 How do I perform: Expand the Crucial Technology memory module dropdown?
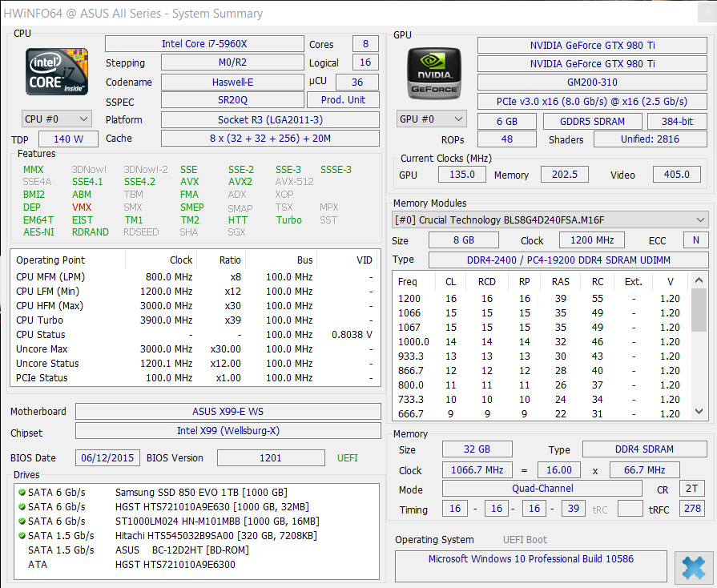[550, 220]
